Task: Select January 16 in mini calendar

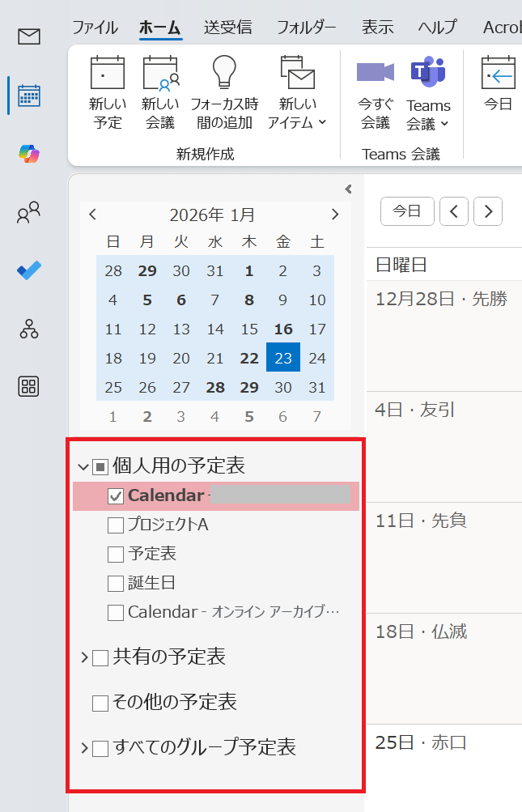Action: click(x=283, y=329)
